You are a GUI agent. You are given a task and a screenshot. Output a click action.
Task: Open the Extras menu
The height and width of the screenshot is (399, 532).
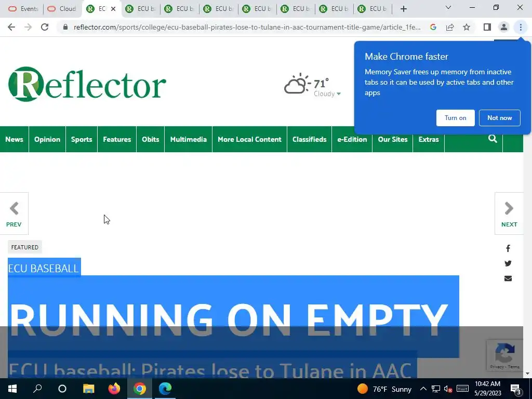pyautogui.click(x=429, y=139)
